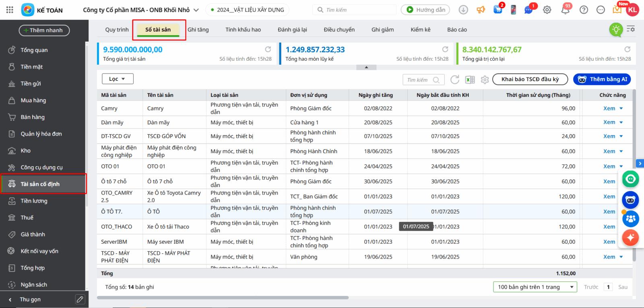Image resolution: width=644 pixels, height=308 pixels.
Task: Click the lightbulb suggestions icon
Action: click(616, 29)
